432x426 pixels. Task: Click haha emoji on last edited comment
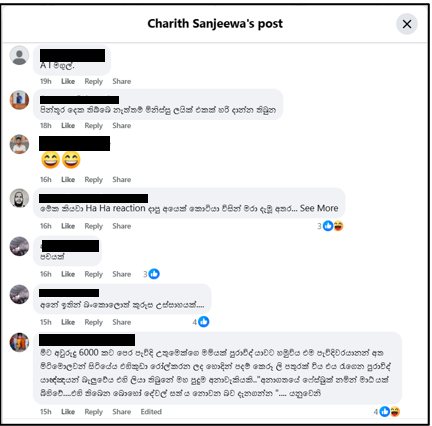tap(395, 412)
